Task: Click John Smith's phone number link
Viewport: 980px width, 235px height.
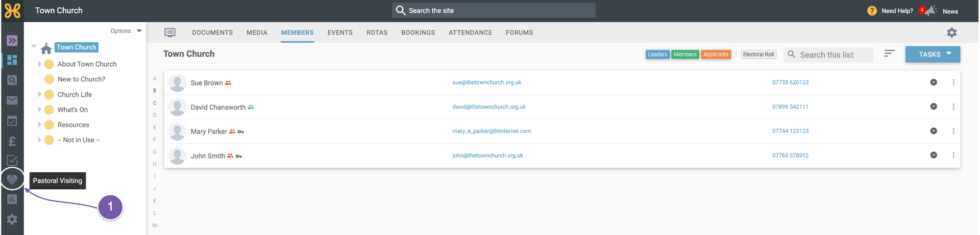Action: click(x=790, y=156)
